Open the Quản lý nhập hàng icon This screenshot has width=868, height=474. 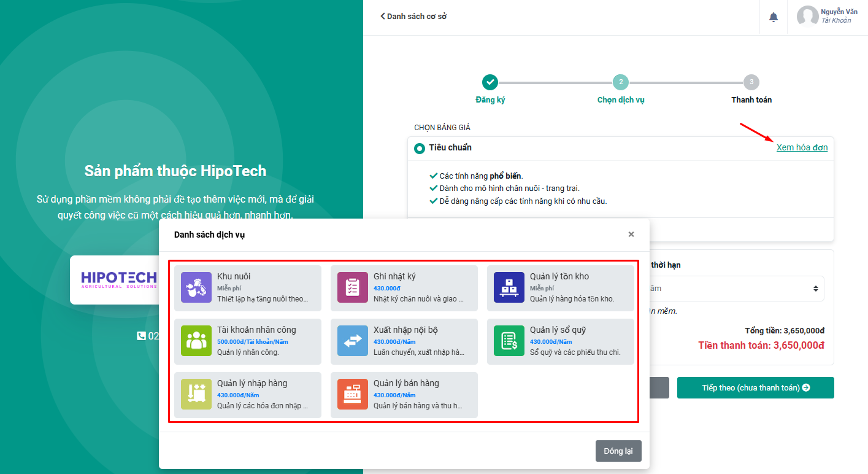click(x=196, y=394)
